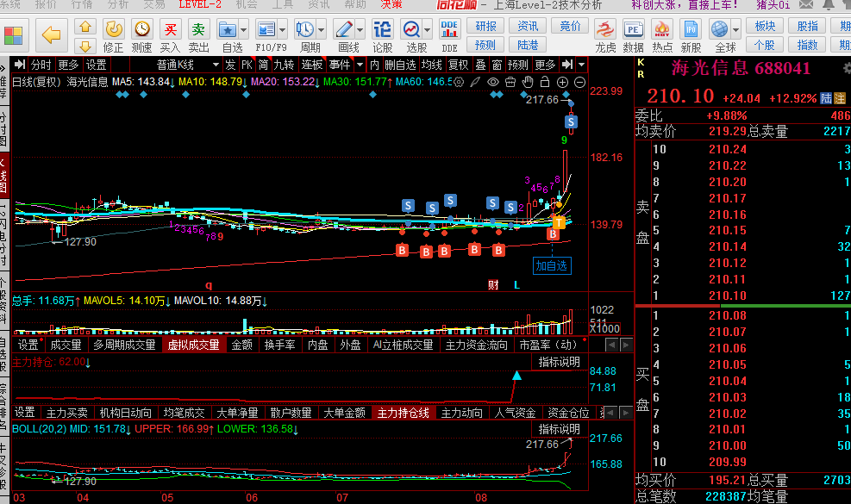Open the PE 数据 data icon
Image resolution: width=851 pixels, height=504 pixels.
[x=634, y=29]
